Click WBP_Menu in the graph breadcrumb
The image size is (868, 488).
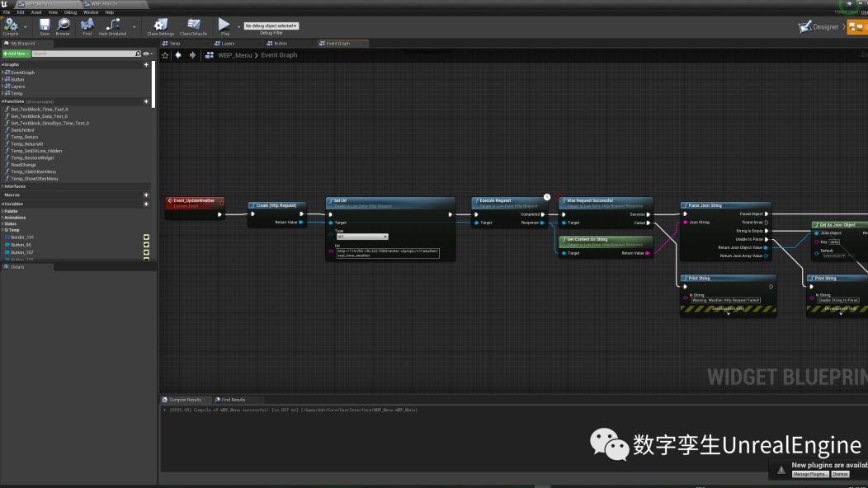234,55
